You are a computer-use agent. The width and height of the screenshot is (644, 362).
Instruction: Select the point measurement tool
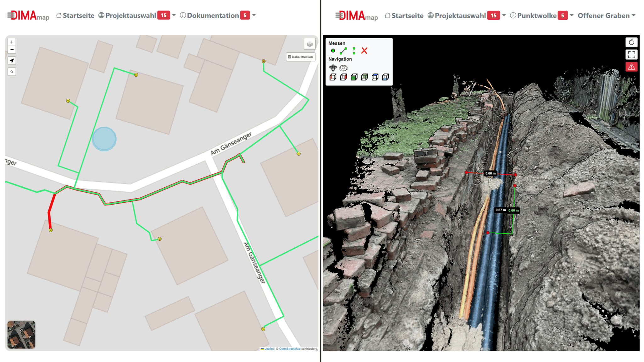333,51
